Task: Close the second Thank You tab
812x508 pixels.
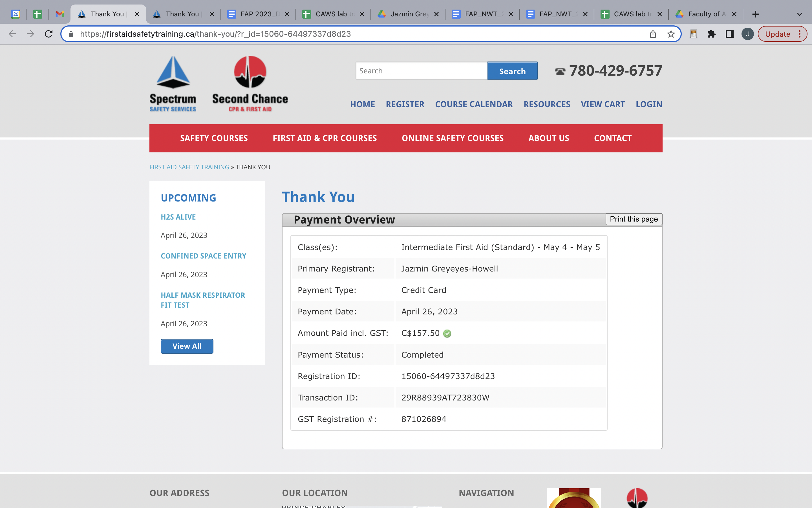Action: [x=212, y=14]
